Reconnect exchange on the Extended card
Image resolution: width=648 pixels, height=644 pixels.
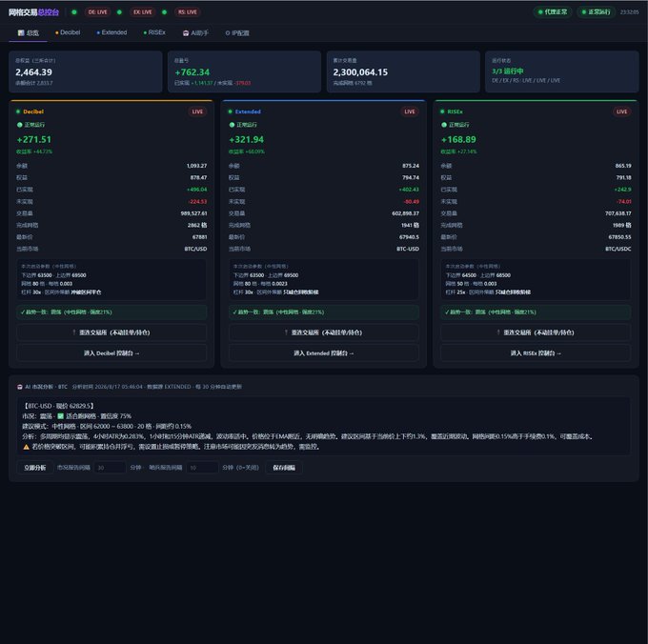coord(324,332)
